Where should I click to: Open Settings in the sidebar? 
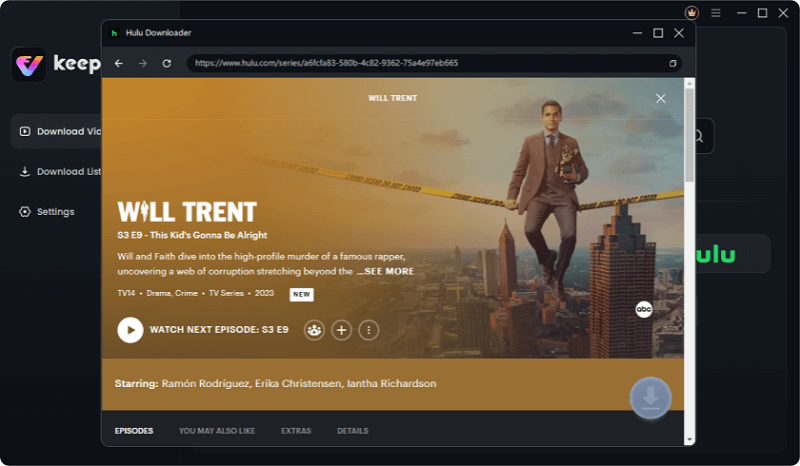tap(47, 212)
